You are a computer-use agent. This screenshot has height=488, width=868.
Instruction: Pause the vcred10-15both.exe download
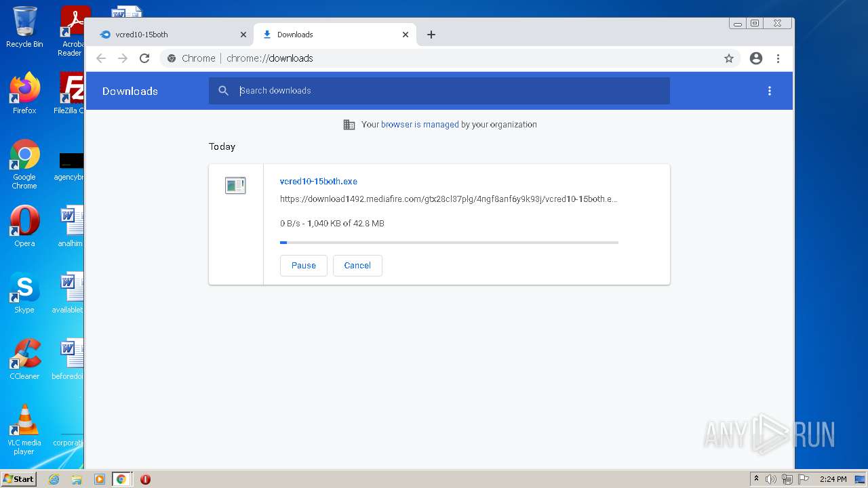pyautogui.click(x=304, y=266)
